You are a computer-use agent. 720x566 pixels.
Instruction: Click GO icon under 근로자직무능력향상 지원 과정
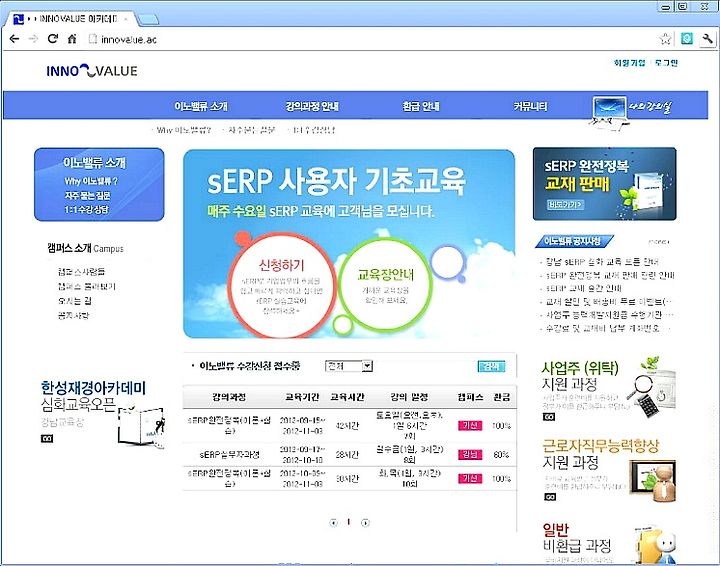click(550, 497)
